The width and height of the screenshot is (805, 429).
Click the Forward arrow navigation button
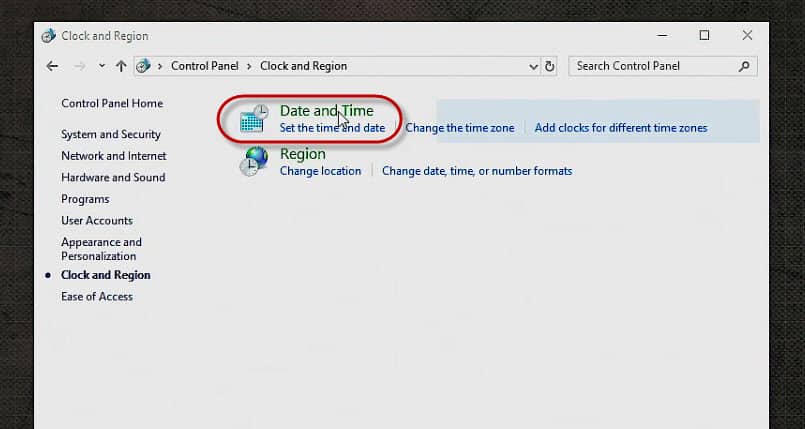click(x=80, y=66)
